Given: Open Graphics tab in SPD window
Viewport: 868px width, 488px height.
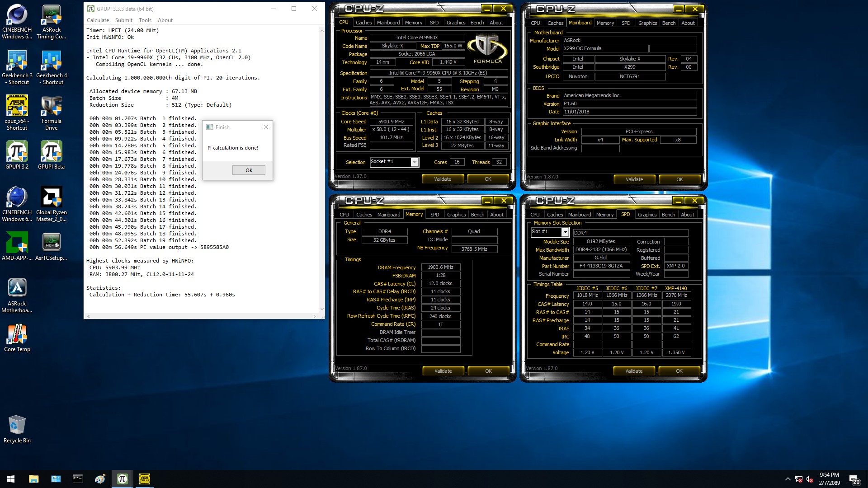Looking at the screenshot, I should click(647, 215).
